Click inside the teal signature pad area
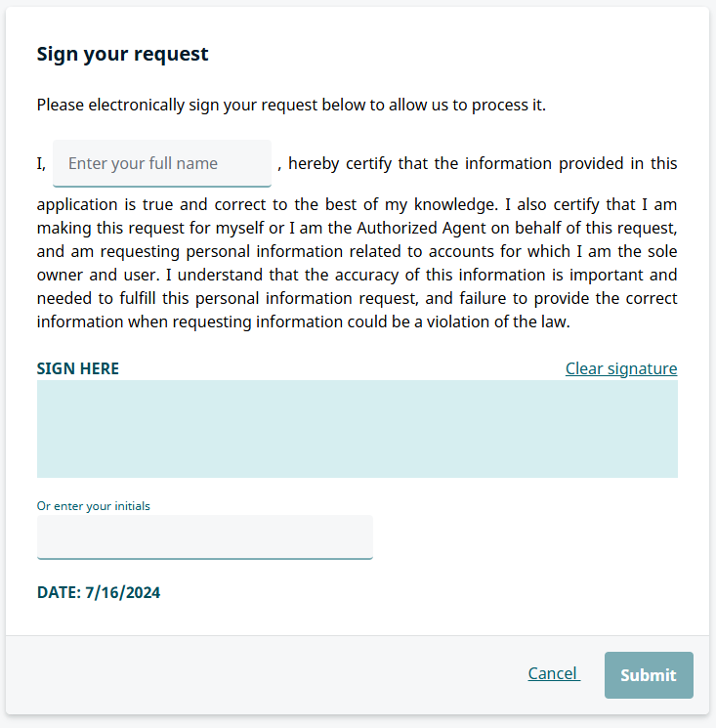716x728 pixels. point(357,429)
